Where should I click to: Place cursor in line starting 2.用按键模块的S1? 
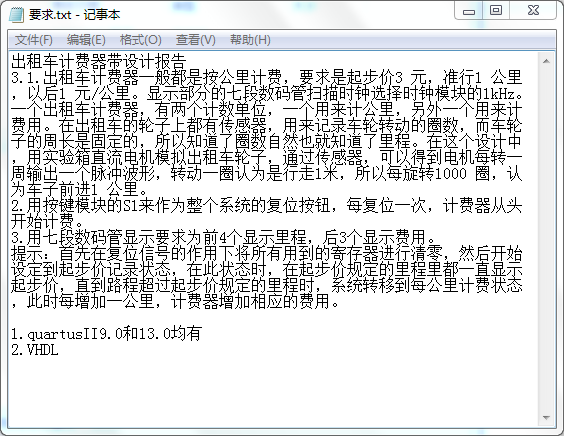tap(266, 206)
